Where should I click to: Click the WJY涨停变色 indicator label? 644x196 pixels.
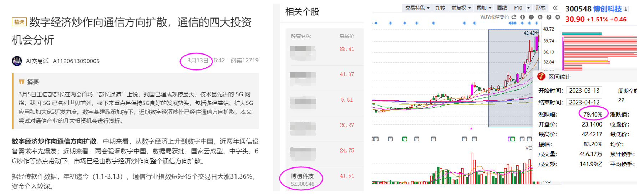(495, 17)
